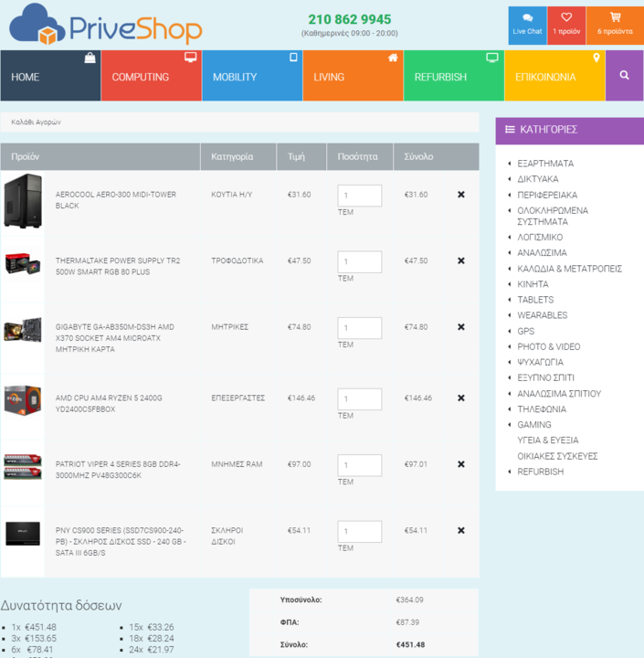The height and width of the screenshot is (658, 644).
Task: Open GPS category
Action: [x=525, y=332]
